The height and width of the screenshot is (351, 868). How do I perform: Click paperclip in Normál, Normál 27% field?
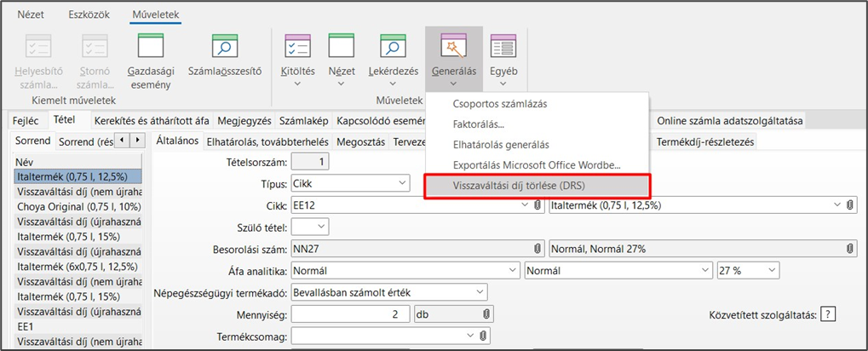coord(850,249)
